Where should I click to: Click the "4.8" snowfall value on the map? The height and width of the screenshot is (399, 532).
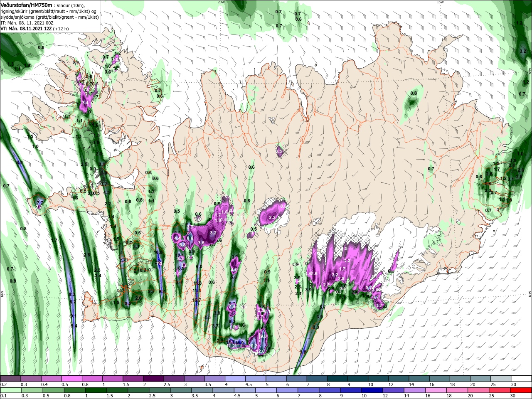pyautogui.click(x=234, y=270)
